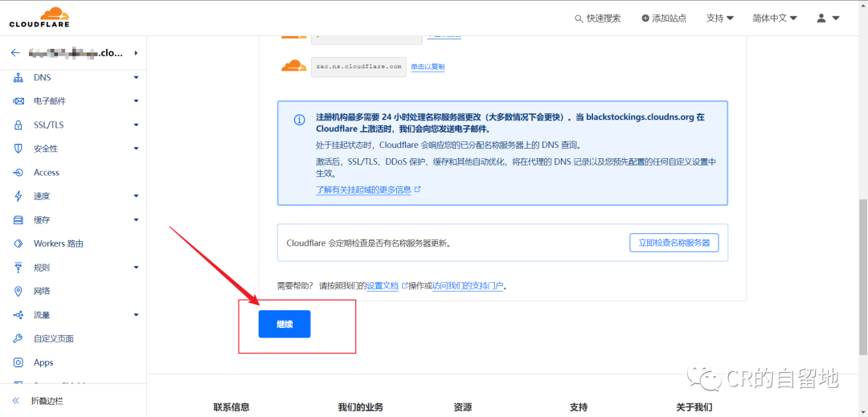Click the network location pin icon
Image resolution: width=868 pixels, height=417 pixels.
tap(18, 291)
